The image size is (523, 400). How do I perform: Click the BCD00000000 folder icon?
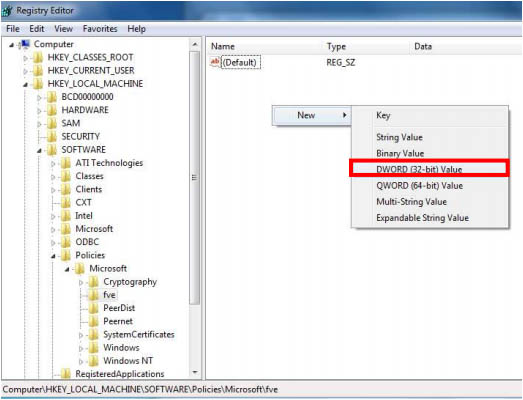(52, 97)
